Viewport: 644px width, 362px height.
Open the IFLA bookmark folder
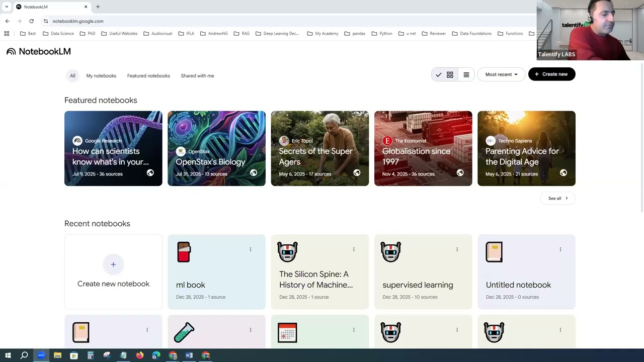tap(186, 34)
